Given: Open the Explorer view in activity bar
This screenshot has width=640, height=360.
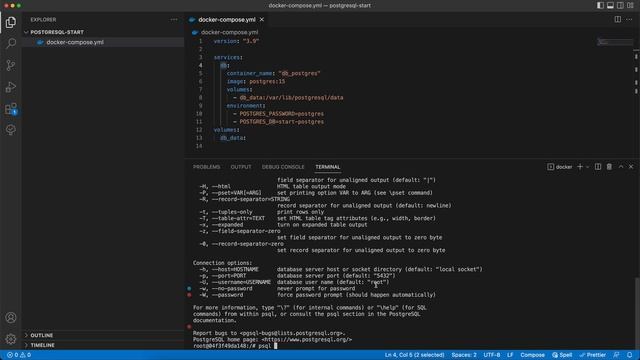Looking at the screenshot, I should pos(11,22).
